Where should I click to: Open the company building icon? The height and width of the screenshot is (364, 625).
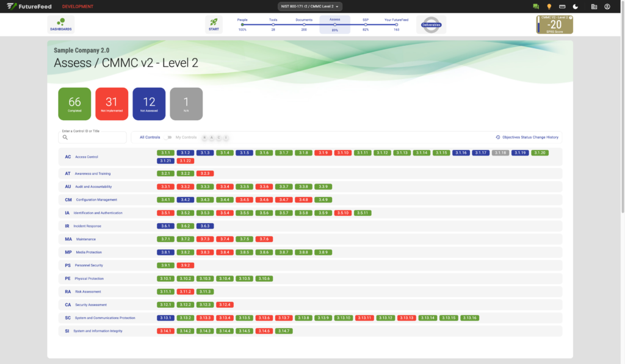pyautogui.click(x=594, y=6)
